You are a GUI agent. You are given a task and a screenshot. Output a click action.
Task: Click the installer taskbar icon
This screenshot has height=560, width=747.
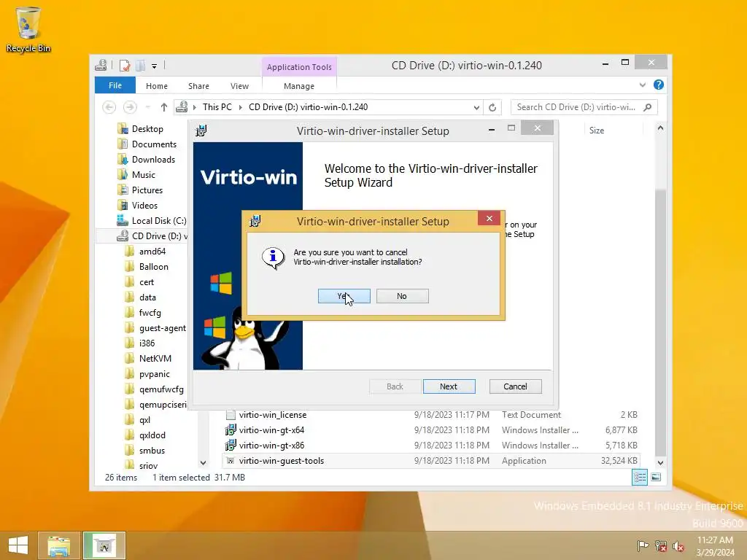pos(104,545)
